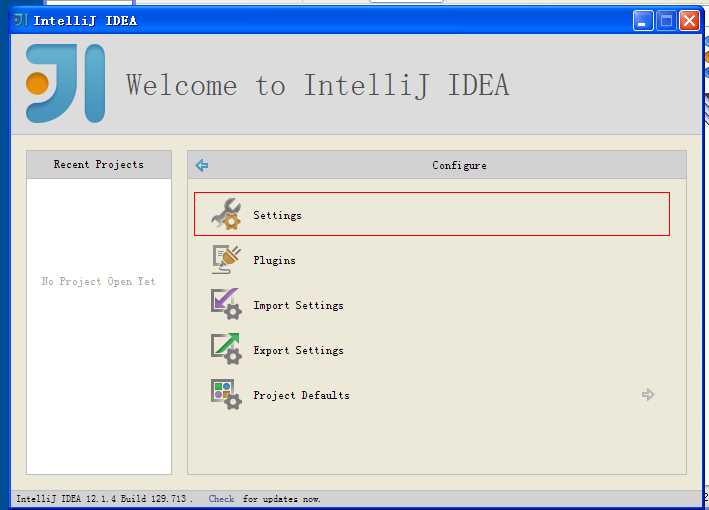Click the Configure panel title
709x510 pixels.
tap(459, 165)
